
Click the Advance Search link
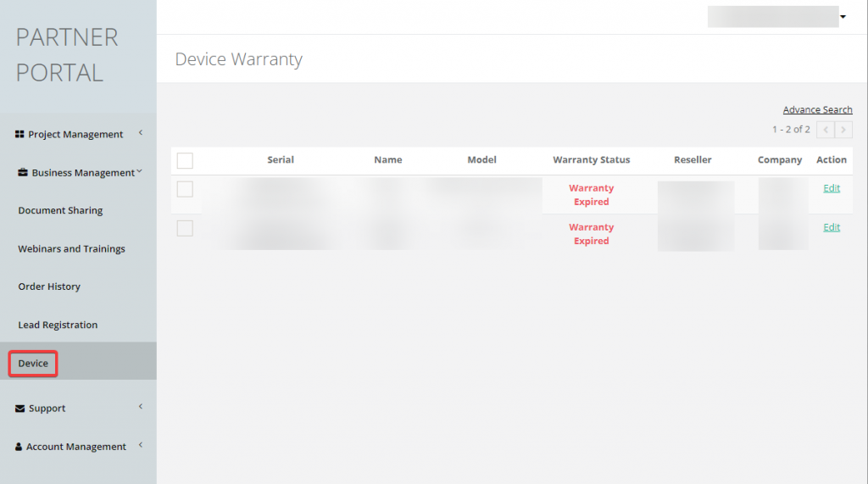pyautogui.click(x=817, y=110)
